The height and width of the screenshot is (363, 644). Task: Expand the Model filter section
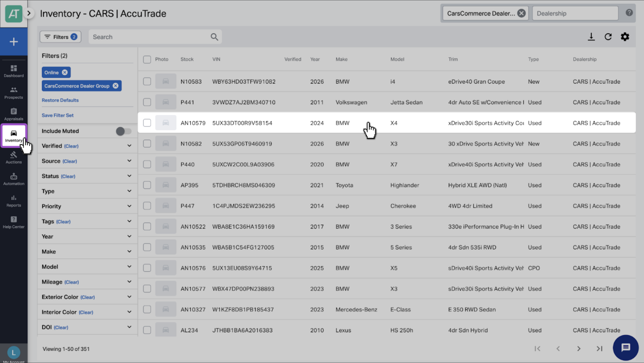click(x=129, y=266)
